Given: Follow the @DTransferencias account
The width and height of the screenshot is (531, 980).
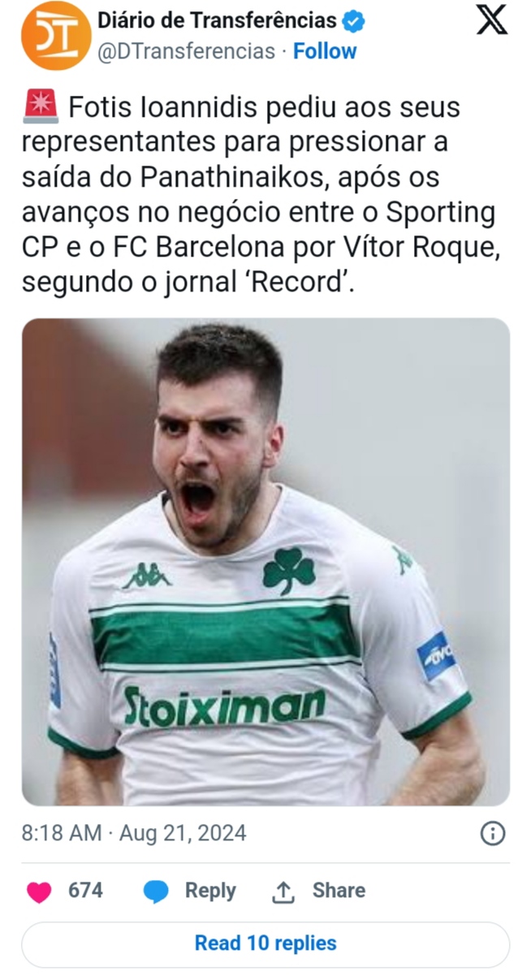Looking at the screenshot, I should coord(325,51).
